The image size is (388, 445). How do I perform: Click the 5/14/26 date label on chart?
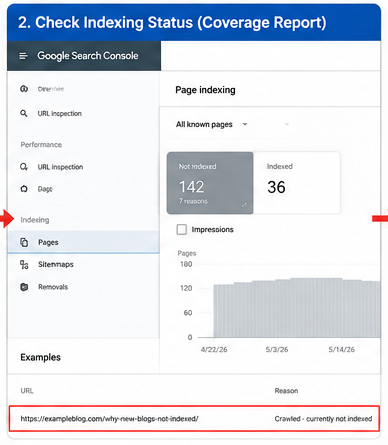click(x=342, y=350)
